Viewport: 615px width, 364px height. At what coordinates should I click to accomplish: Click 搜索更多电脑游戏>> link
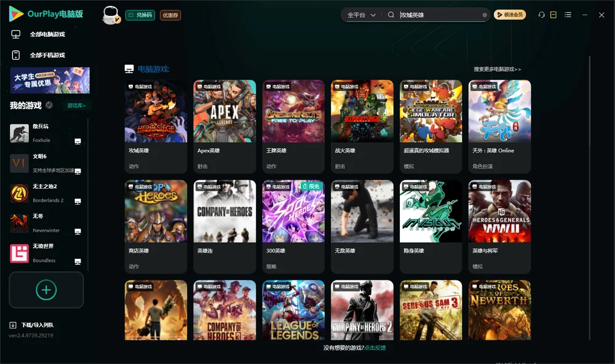coord(497,69)
